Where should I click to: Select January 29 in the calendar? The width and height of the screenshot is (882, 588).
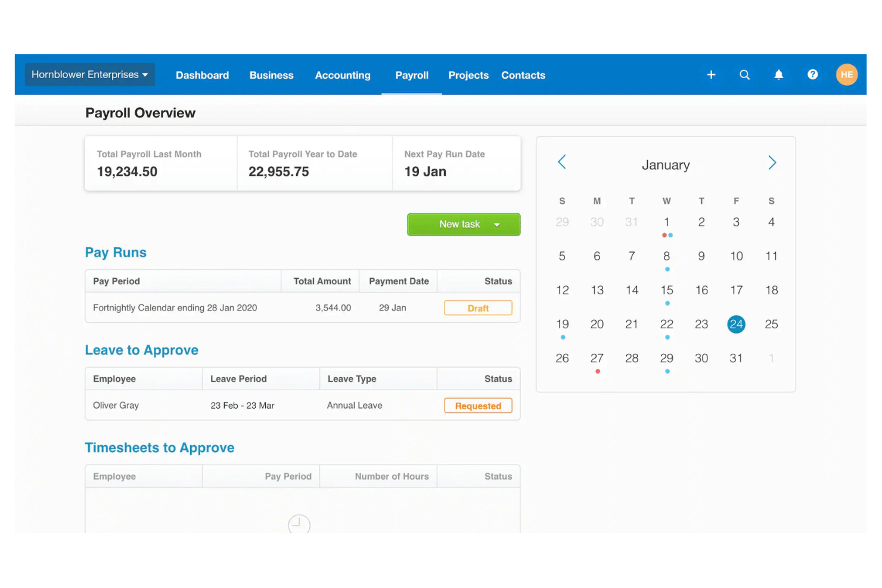667,358
